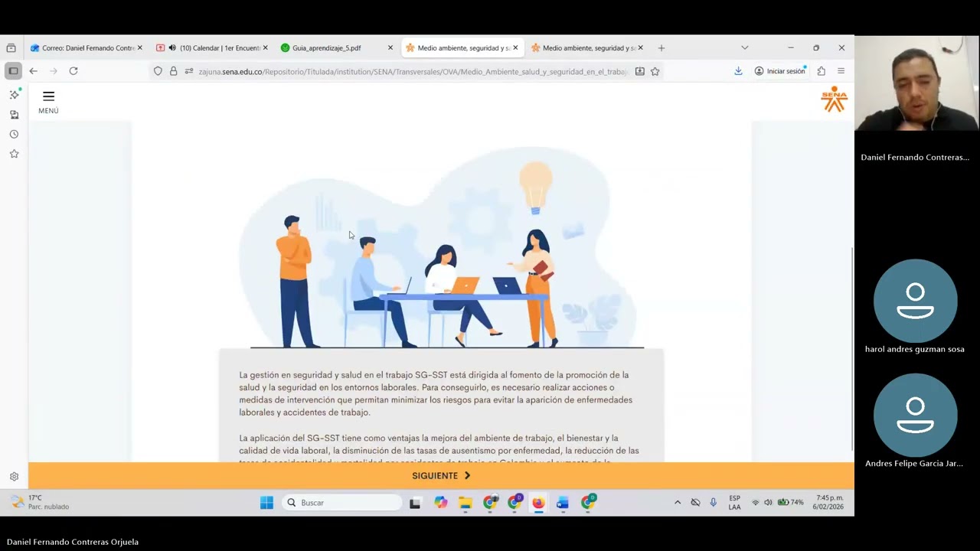Reload the current page
This screenshot has height=551, width=980.
click(x=73, y=70)
